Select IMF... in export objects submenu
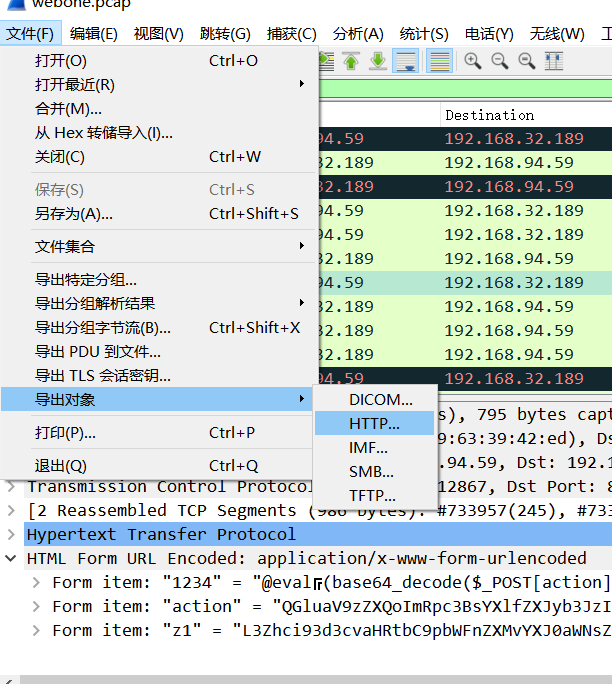This screenshot has width=612, height=684. pos(375,448)
